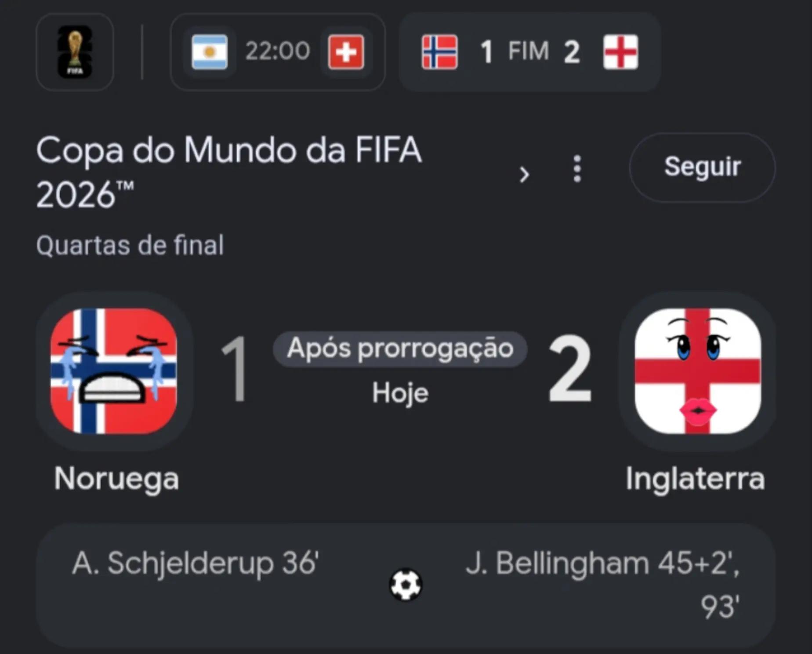Open the kissing England team badge

click(698, 371)
